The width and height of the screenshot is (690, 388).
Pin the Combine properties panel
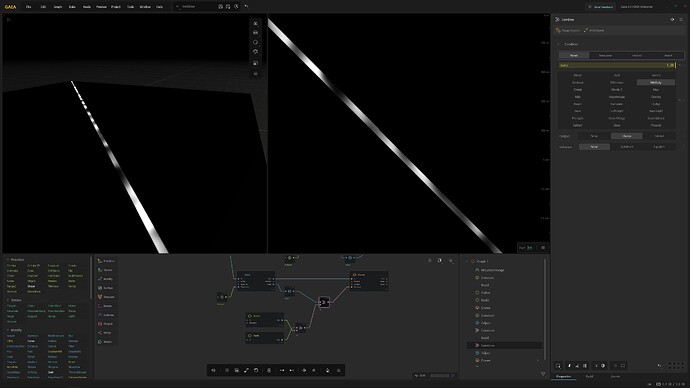pyautogui.click(x=672, y=19)
